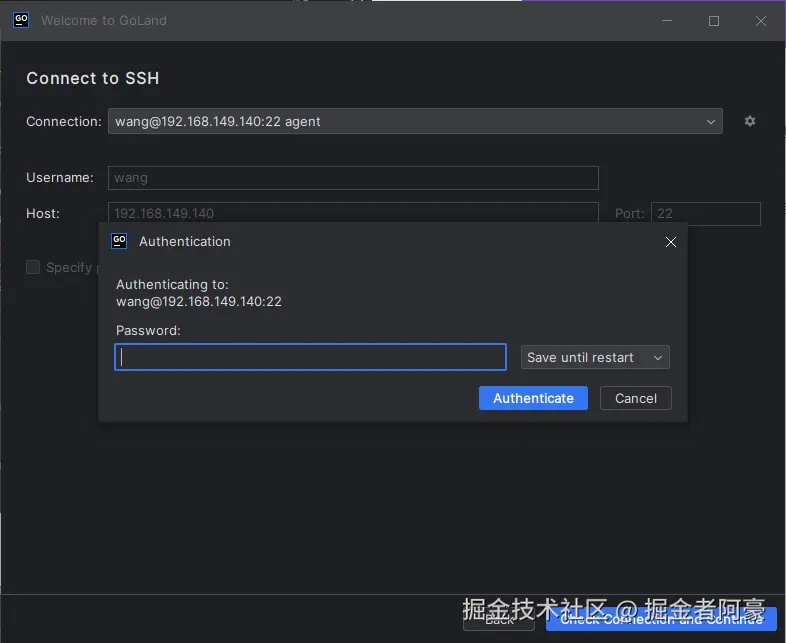
Task: Expand the Connection combo box
Action: point(415,121)
